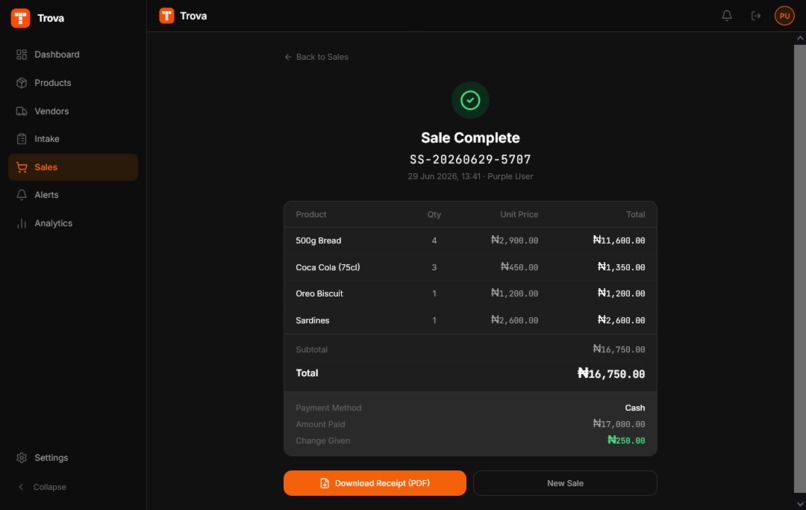Click the Vendors truck icon

(22, 111)
